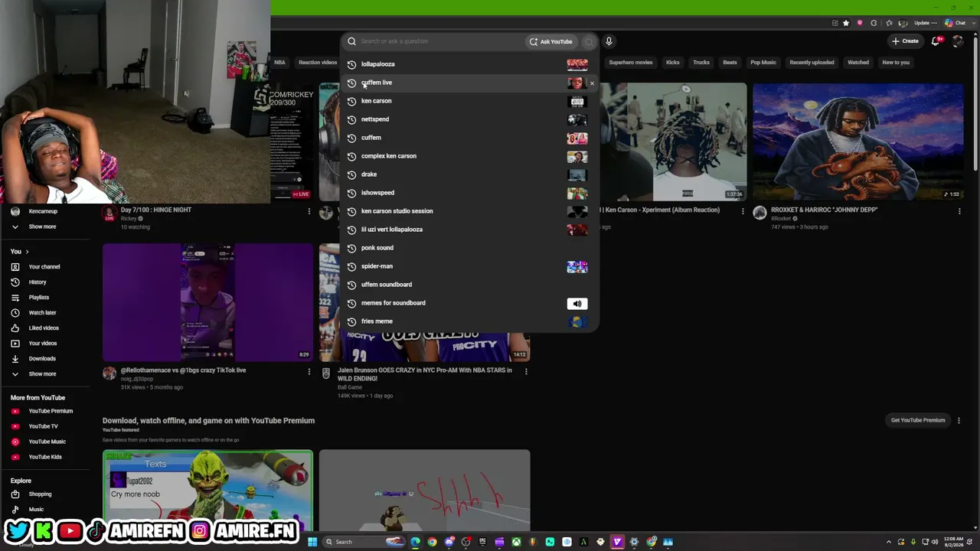Open the Ball Game channel link
The height and width of the screenshot is (551, 980).
[350, 387]
